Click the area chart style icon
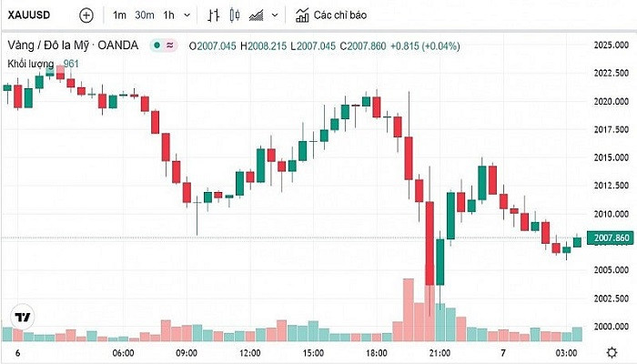The width and height of the screenshot is (637, 364). click(x=258, y=15)
